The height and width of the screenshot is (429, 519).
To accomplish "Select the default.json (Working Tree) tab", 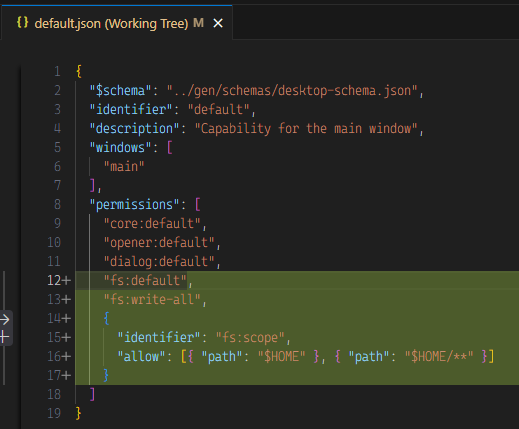I will (117, 23).
